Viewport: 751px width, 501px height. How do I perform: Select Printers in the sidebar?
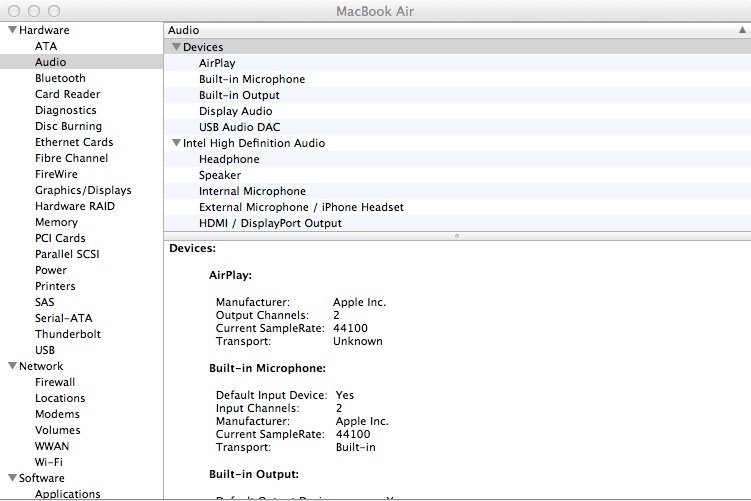tap(55, 286)
